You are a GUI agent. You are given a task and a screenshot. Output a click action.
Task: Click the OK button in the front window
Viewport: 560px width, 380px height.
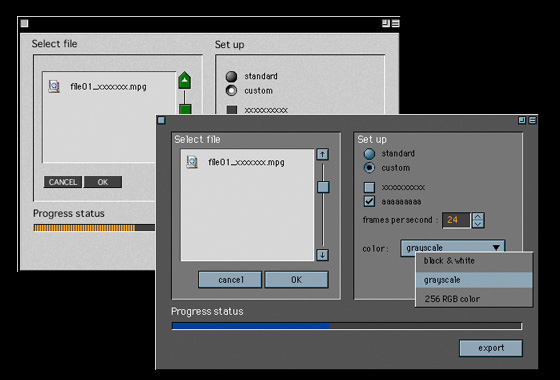click(x=296, y=280)
